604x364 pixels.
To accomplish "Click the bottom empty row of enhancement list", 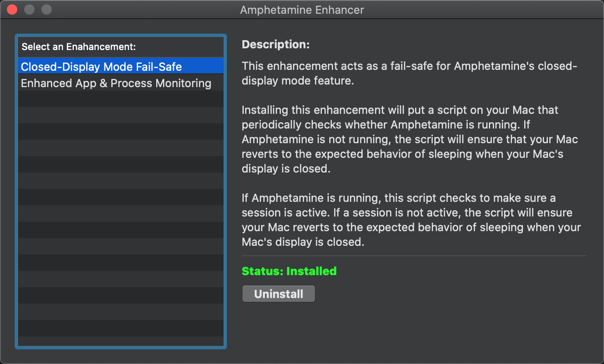I will [121, 341].
